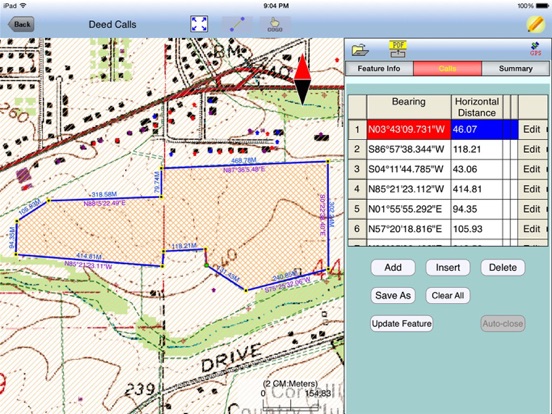Viewport: 552px width, 414px height.
Task: Select bearing S04°11'44.785"W cell
Action: 409,169
